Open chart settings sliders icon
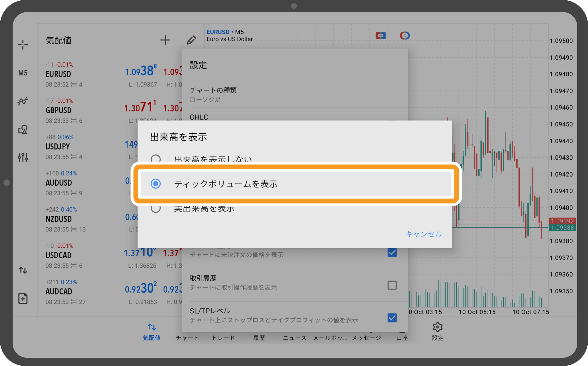 pyautogui.click(x=23, y=157)
